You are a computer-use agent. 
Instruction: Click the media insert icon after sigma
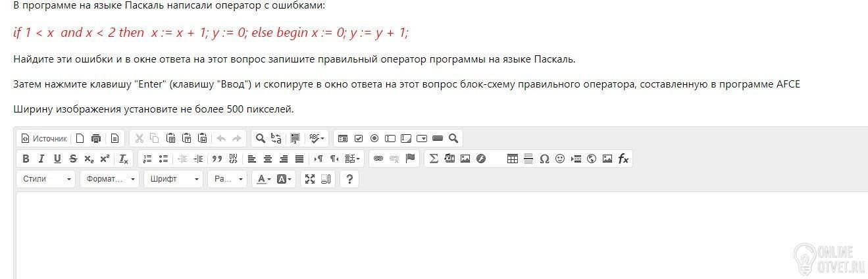click(x=449, y=159)
